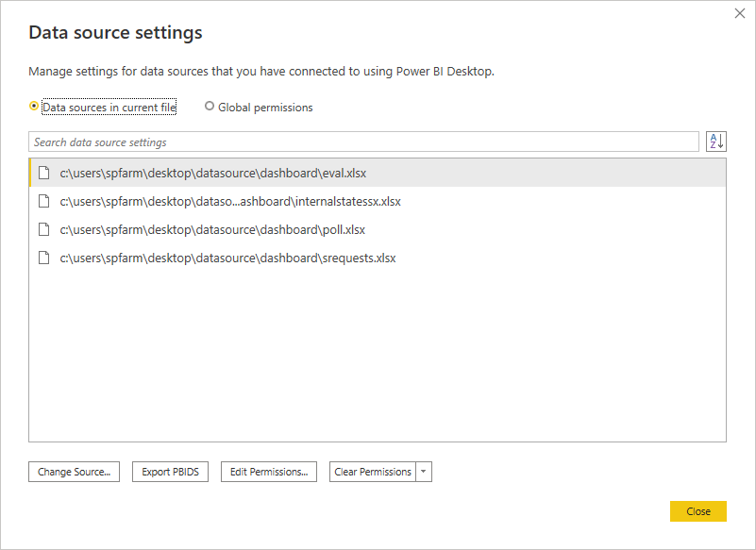Click Change Source

pos(74,472)
